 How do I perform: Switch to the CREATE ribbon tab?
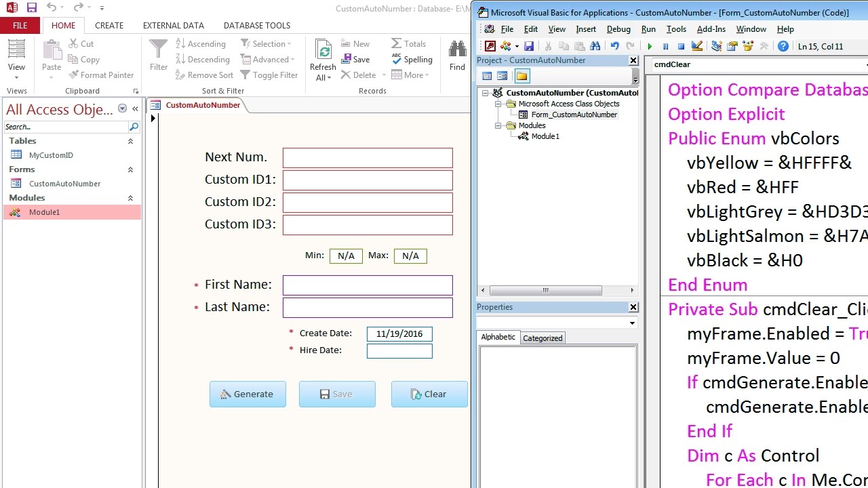[109, 25]
